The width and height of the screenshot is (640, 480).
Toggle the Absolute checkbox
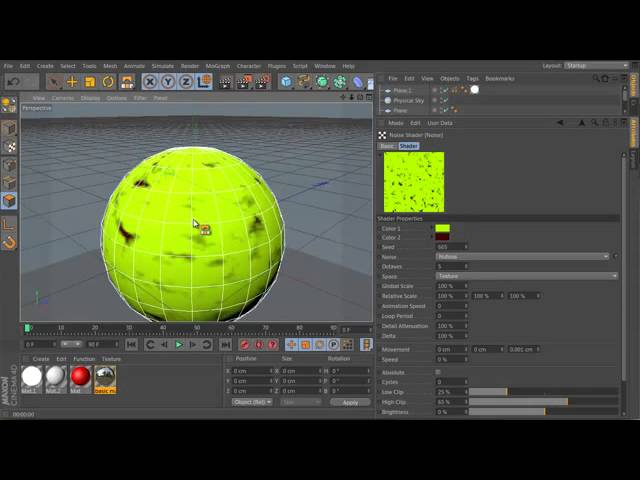coord(438,372)
